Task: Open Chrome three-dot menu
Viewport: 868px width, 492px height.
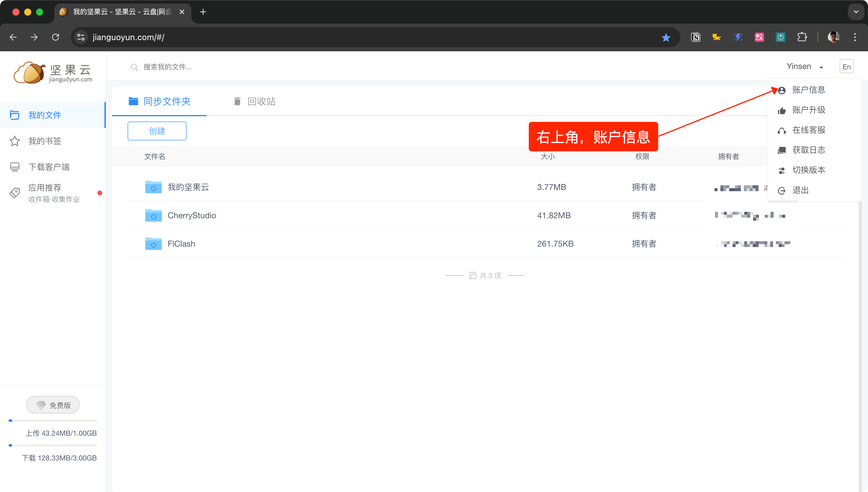Action: [855, 37]
